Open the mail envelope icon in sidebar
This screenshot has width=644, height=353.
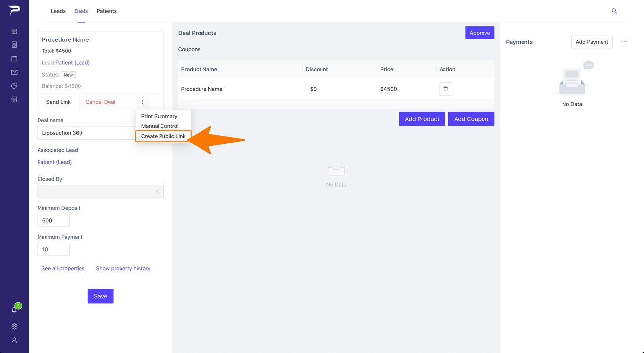pyautogui.click(x=14, y=72)
